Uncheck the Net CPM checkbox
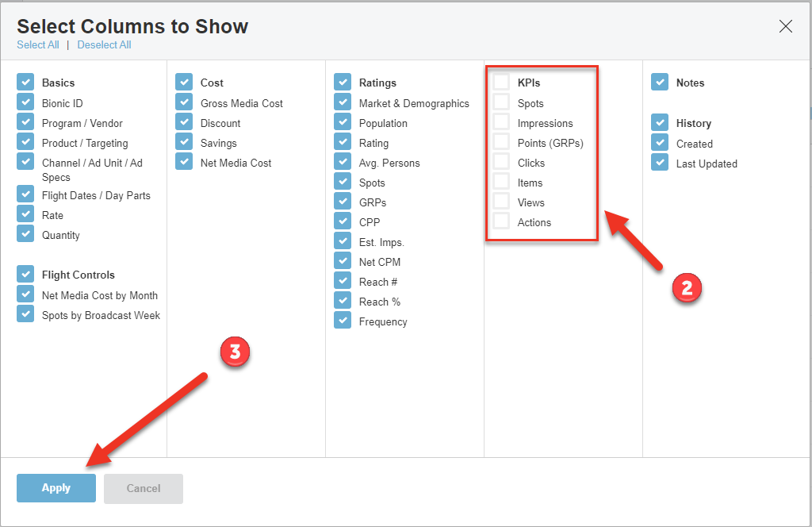This screenshot has width=812, height=527. point(343,262)
